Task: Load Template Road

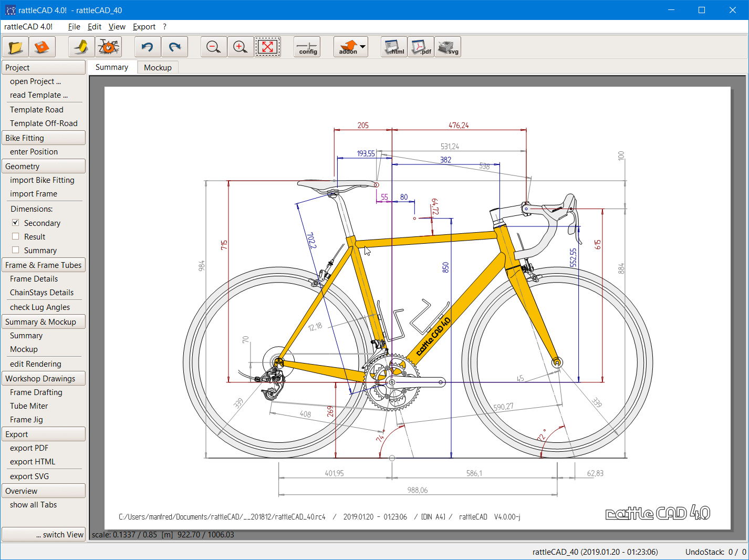Action: pyautogui.click(x=37, y=110)
